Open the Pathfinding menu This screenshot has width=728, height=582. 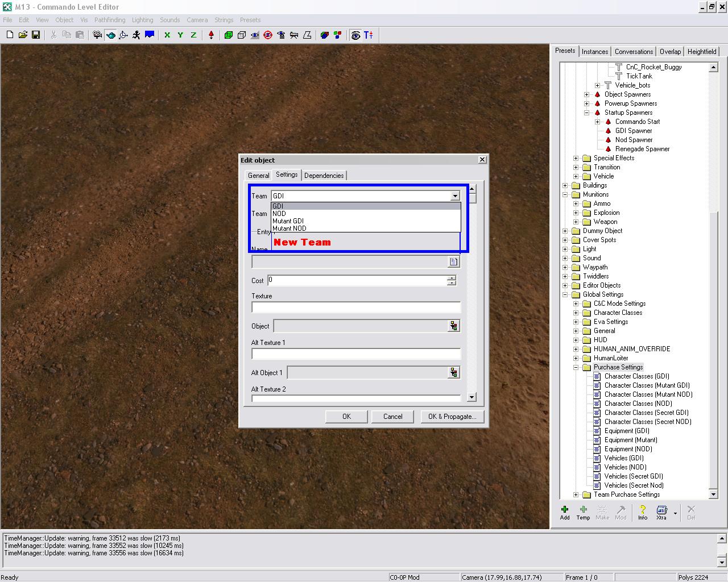pos(110,20)
